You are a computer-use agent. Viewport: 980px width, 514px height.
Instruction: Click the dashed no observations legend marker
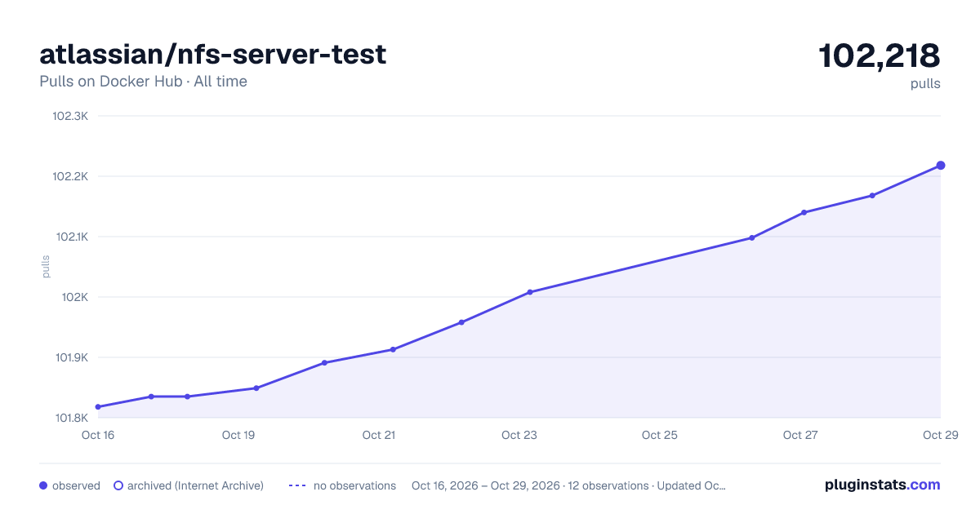click(297, 485)
